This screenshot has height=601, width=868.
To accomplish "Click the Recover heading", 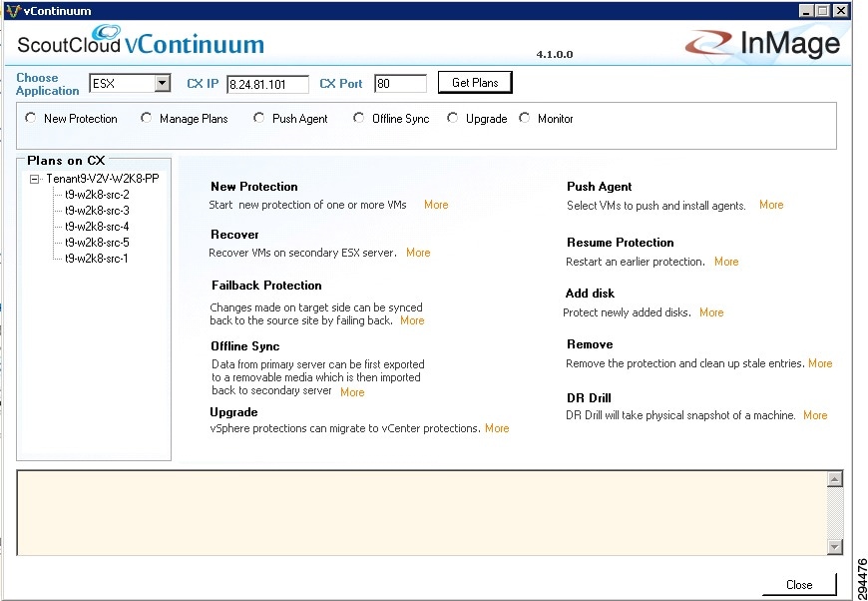I will pyautogui.click(x=234, y=235).
